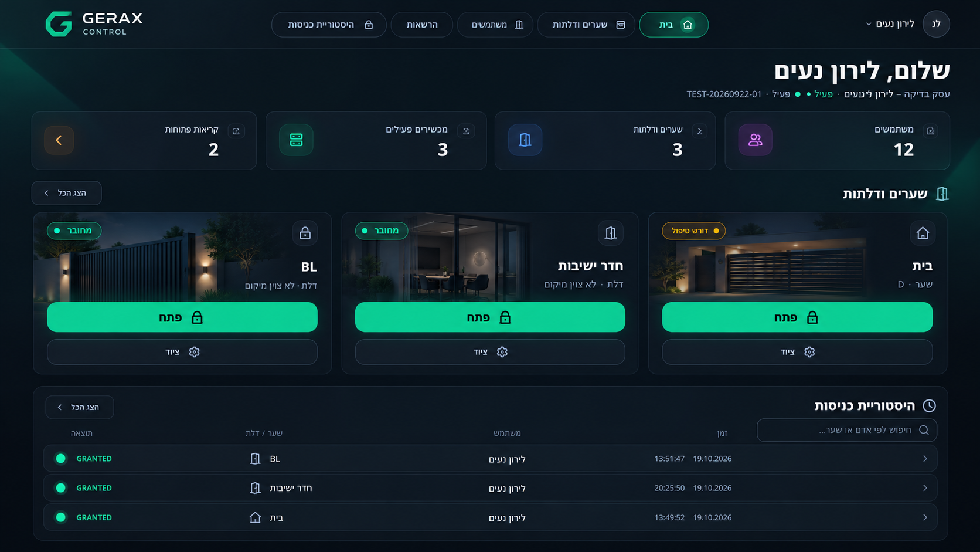Click the home icon on the בית gate card
Viewport: 980px width, 552px height.
point(923,233)
